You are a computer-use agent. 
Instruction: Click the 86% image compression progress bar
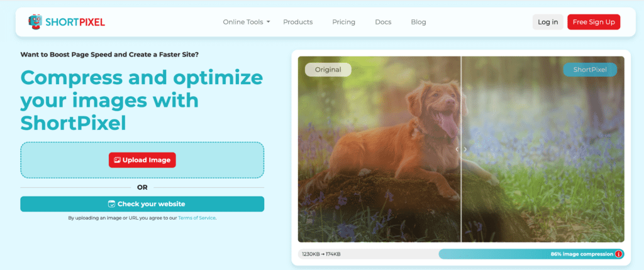531,254
